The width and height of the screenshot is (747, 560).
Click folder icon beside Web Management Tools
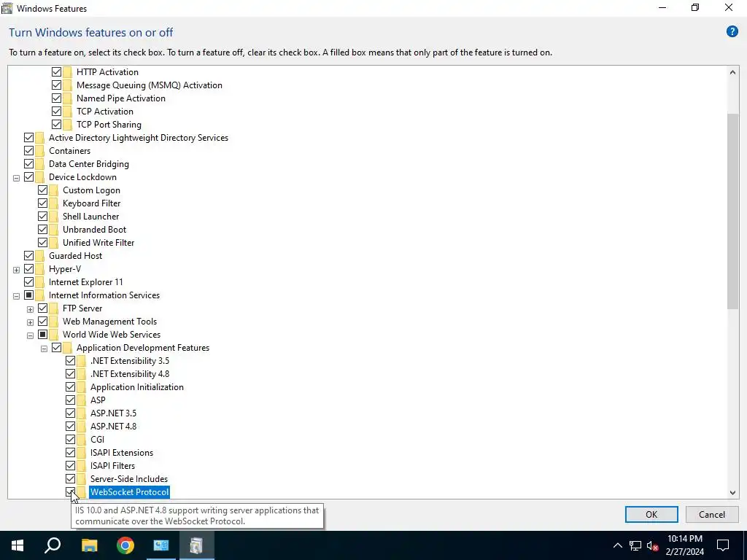(x=54, y=322)
